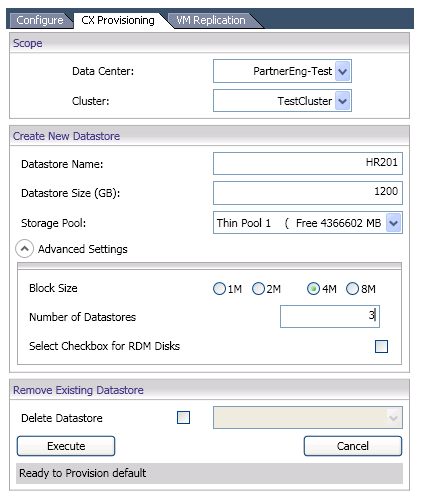
Task: Select the 8M block size
Action: click(352, 289)
